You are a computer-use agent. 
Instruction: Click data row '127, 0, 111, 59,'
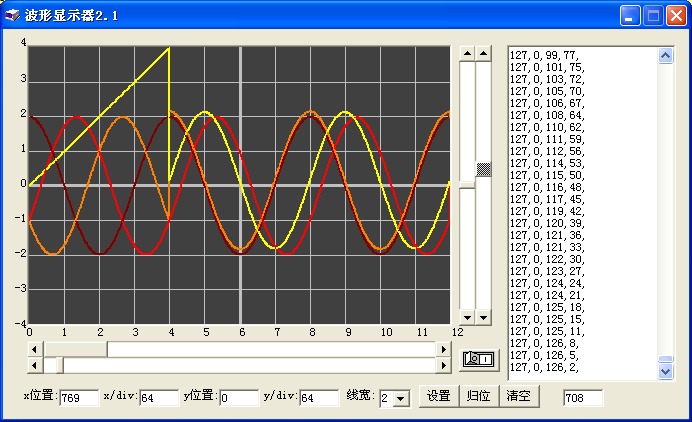547,139
